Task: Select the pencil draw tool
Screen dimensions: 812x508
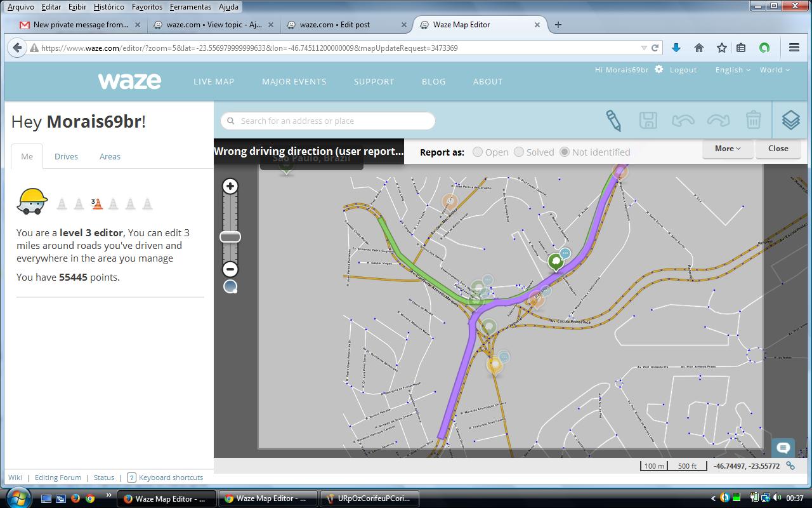Action: click(613, 120)
